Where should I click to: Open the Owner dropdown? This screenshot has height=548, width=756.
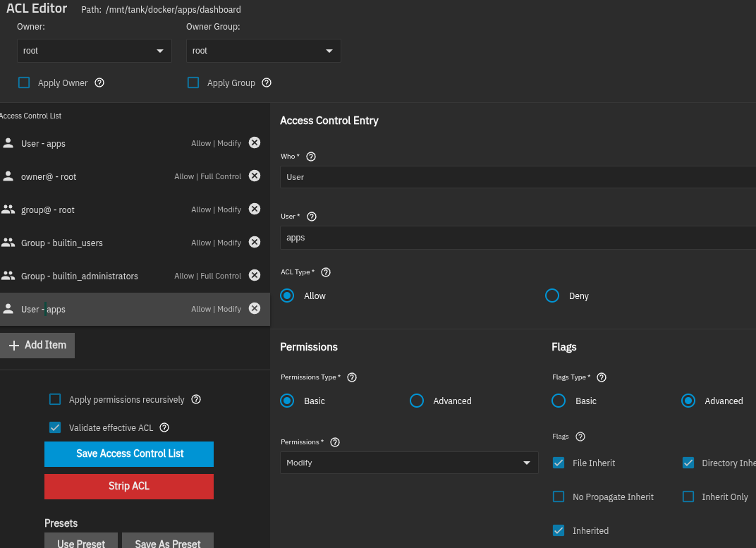tap(94, 51)
